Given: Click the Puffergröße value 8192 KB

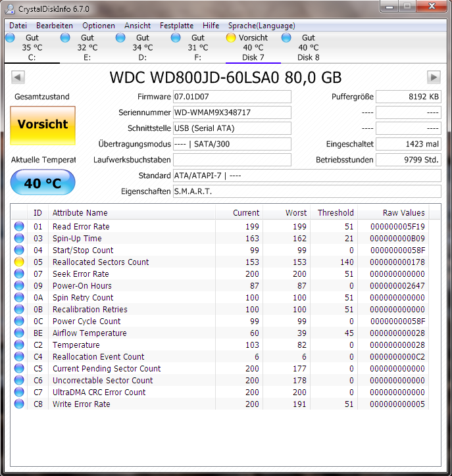Looking at the screenshot, I should (x=409, y=97).
